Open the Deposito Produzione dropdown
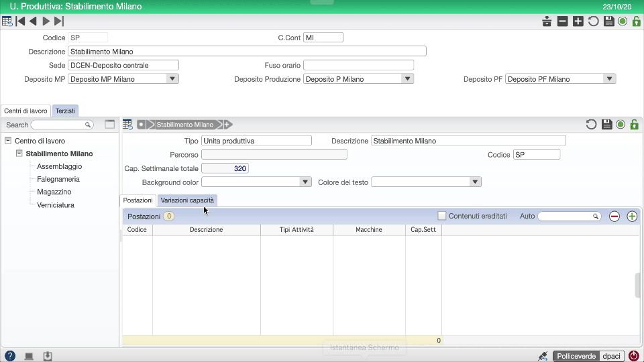Viewport: 644px width, 362px height. click(407, 79)
